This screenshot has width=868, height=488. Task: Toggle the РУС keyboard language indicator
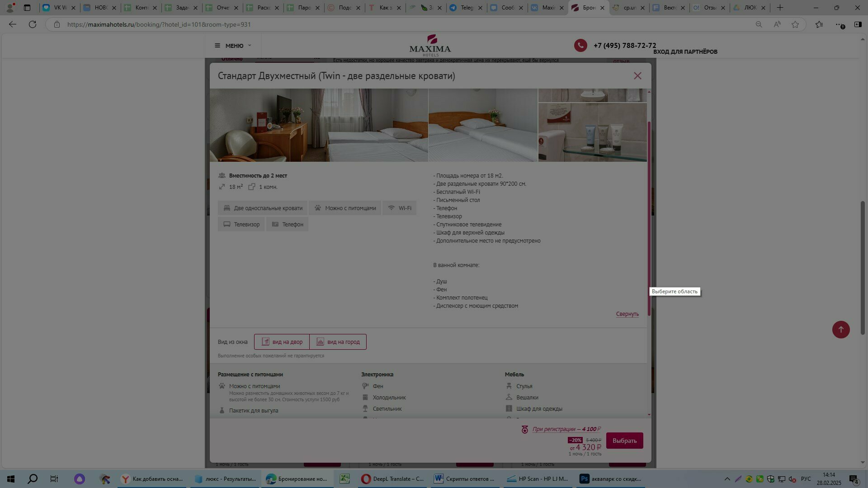(x=806, y=479)
